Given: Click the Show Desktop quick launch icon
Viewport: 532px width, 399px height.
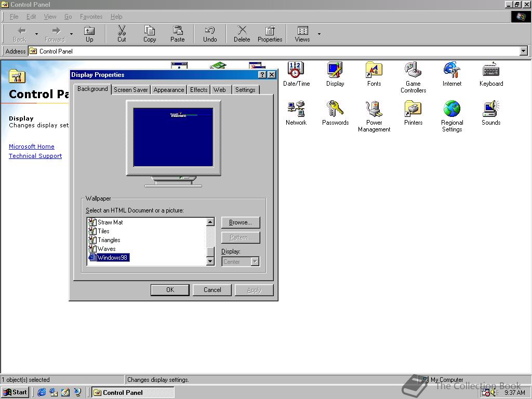Looking at the screenshot, I should click(65, 393).
